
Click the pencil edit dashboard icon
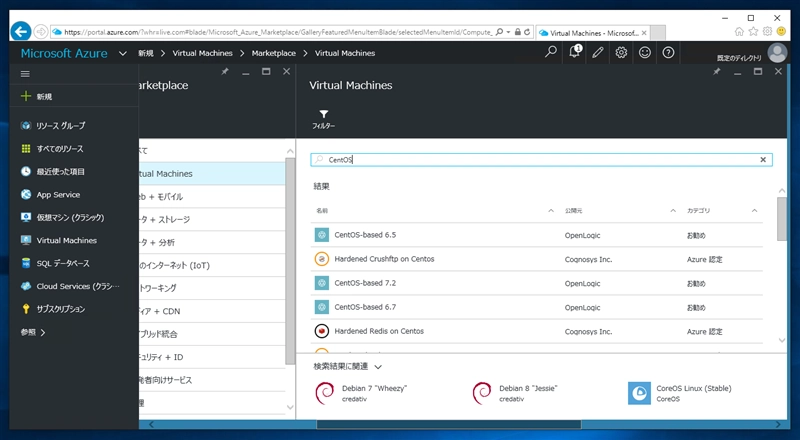click(x=597, y=53)
